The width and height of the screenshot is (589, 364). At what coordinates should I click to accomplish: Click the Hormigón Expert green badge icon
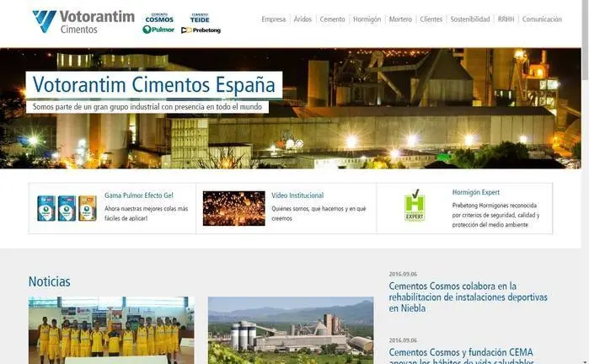coord(415,205)
